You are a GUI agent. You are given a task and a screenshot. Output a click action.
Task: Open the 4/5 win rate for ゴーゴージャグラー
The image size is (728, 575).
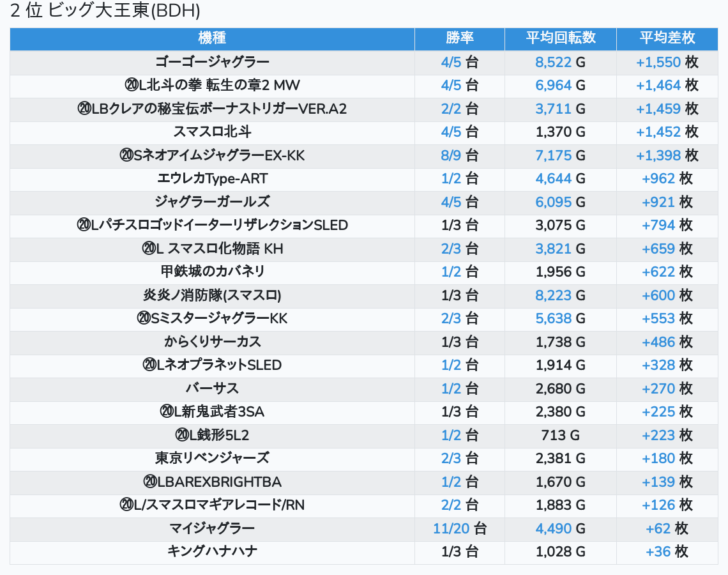[x=451, y=63]
